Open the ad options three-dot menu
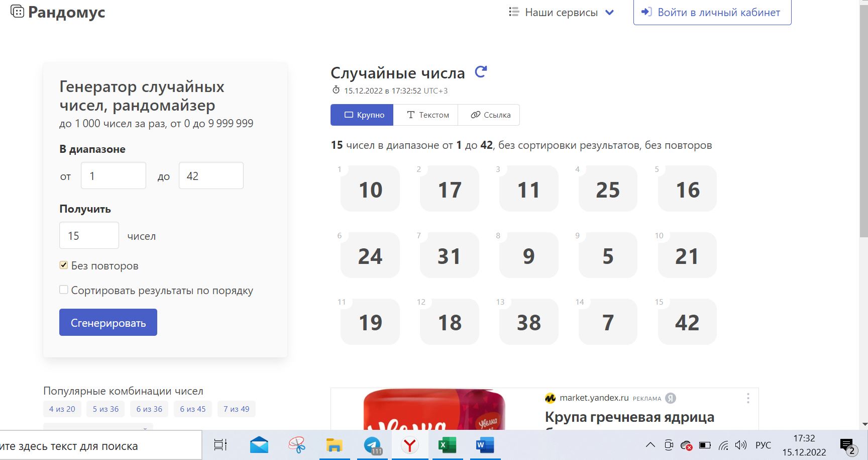 748,398
